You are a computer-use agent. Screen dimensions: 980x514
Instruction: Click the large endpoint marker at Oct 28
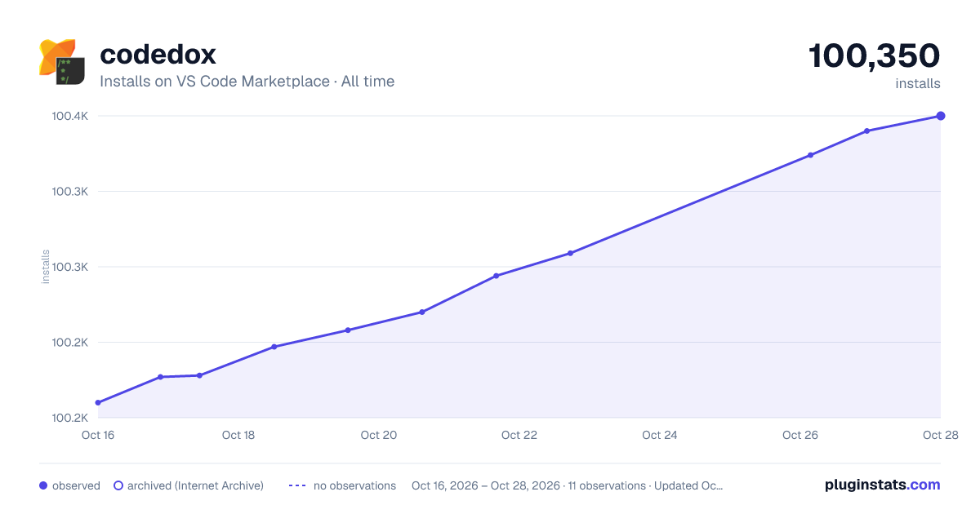[x=941, y=116]
